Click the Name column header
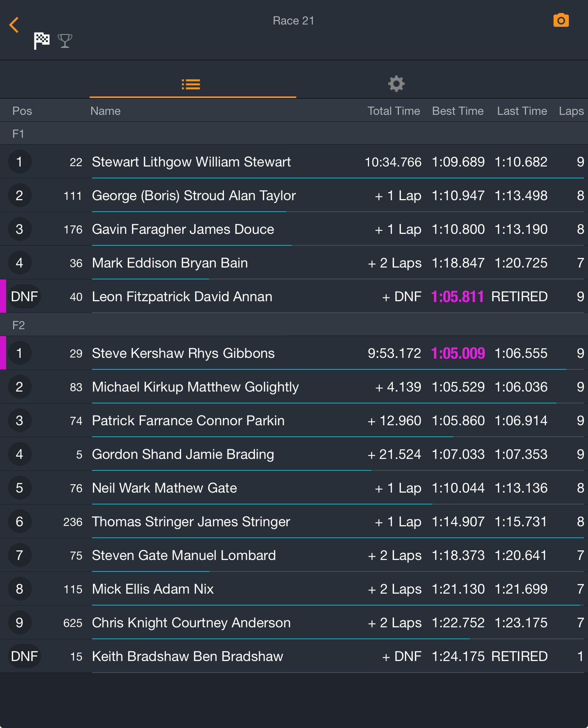This screenshot has width=588, height=728. pyautogui.click(x=106, y=111)
